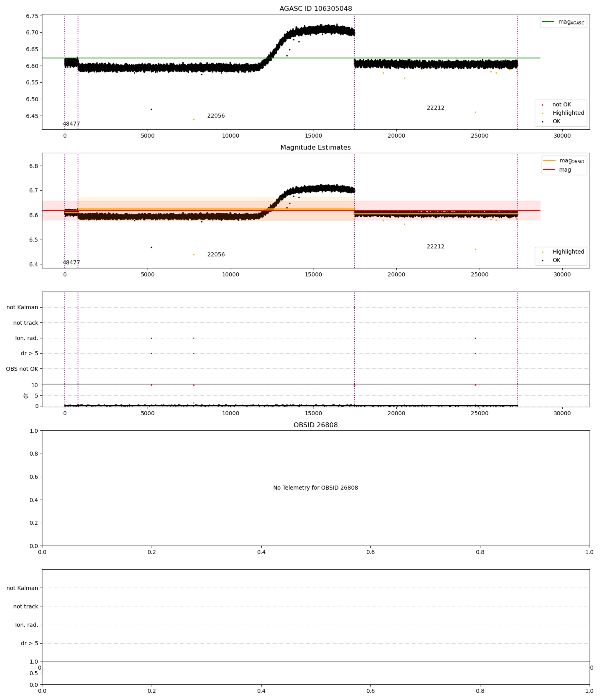Image resolution: width=600 pixels, height=700 pixels.
Task: Select 'not track' label in the bottom plot
Action: tap(26, 606)
